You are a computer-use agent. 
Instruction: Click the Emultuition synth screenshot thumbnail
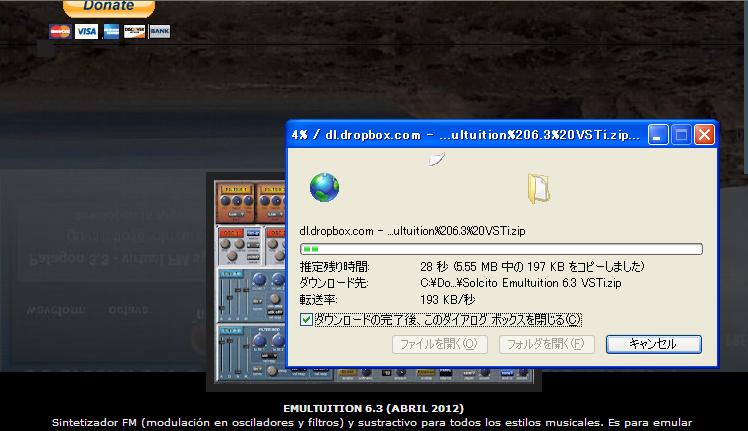374,282
